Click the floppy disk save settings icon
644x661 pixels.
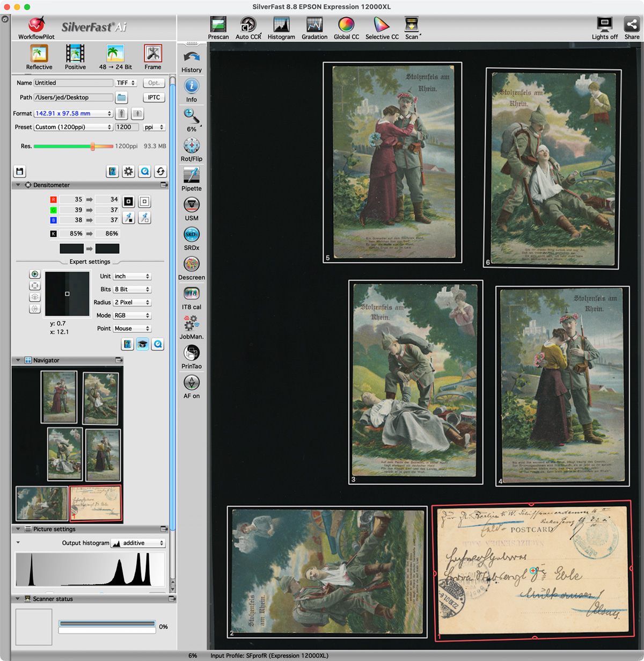click(x=19, y=171)
